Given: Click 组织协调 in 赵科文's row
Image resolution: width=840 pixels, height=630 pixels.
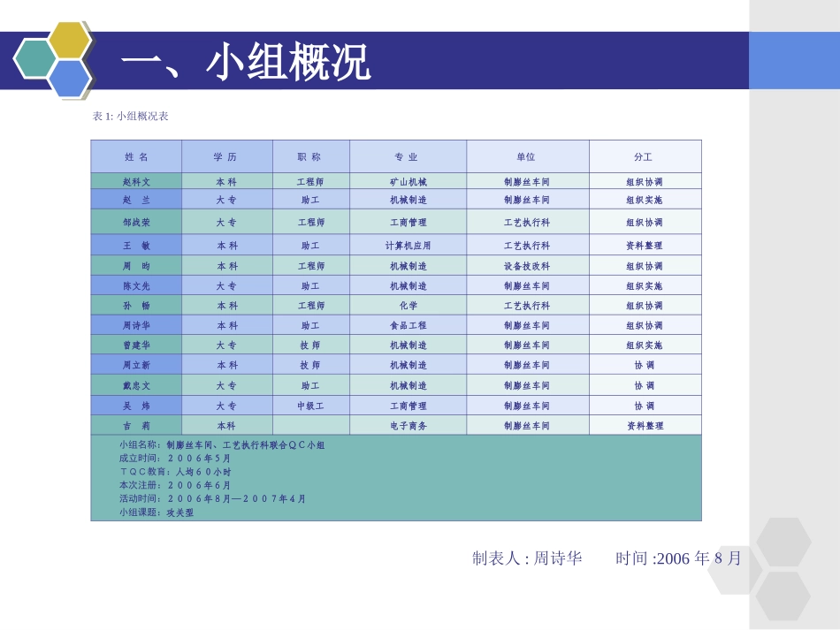Looking at the screenshot, I should [645, 181].
